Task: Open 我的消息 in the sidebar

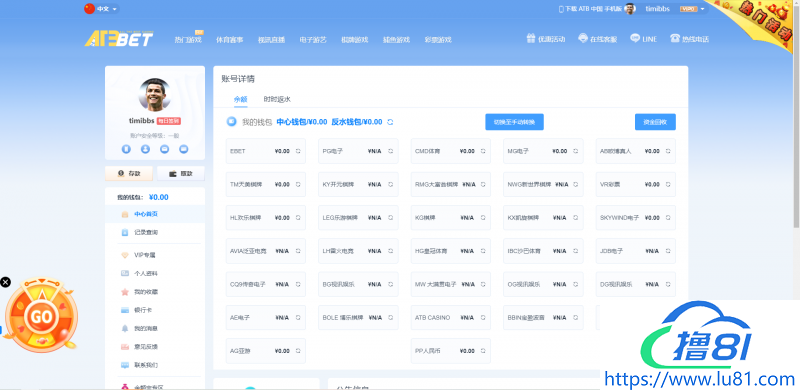Action: pos(155,328)
